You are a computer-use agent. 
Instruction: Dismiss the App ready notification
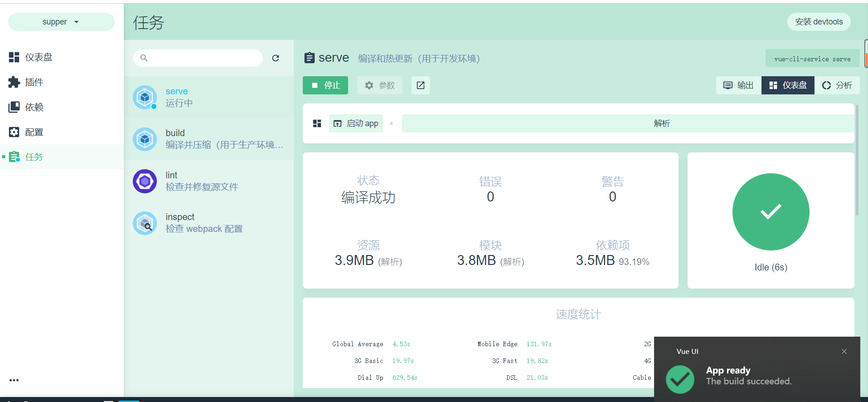point(844,352)
